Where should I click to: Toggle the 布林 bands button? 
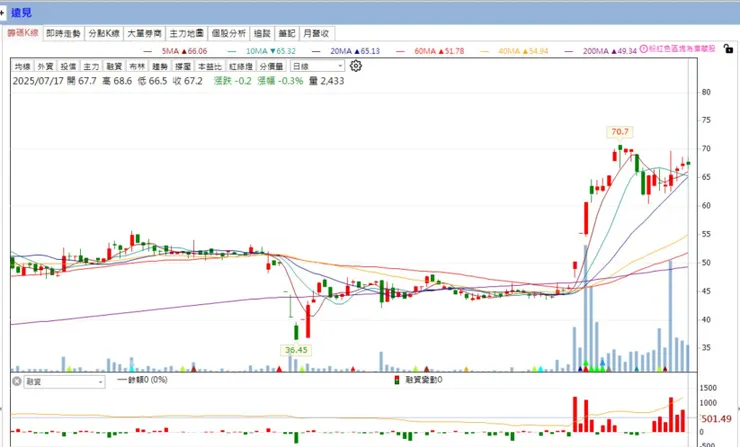pos(137,66)
